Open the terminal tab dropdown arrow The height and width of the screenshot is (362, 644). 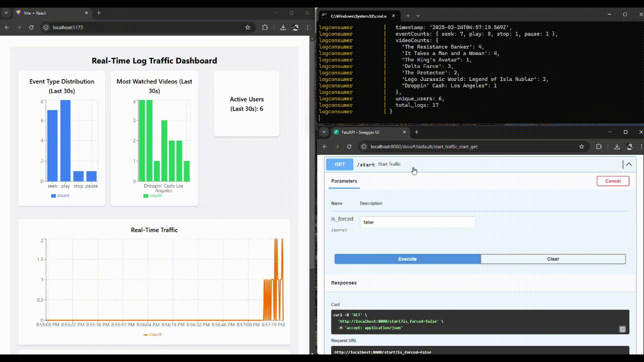418,16
